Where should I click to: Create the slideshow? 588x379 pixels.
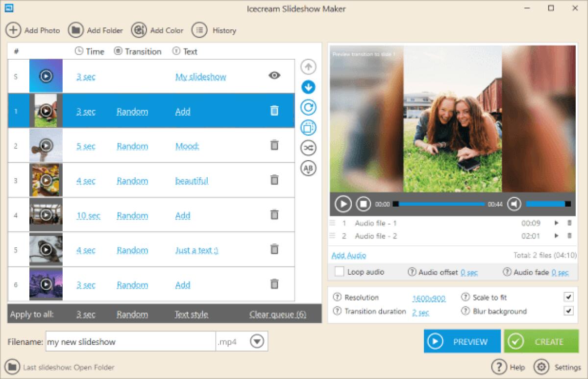[x=541, y=341]
